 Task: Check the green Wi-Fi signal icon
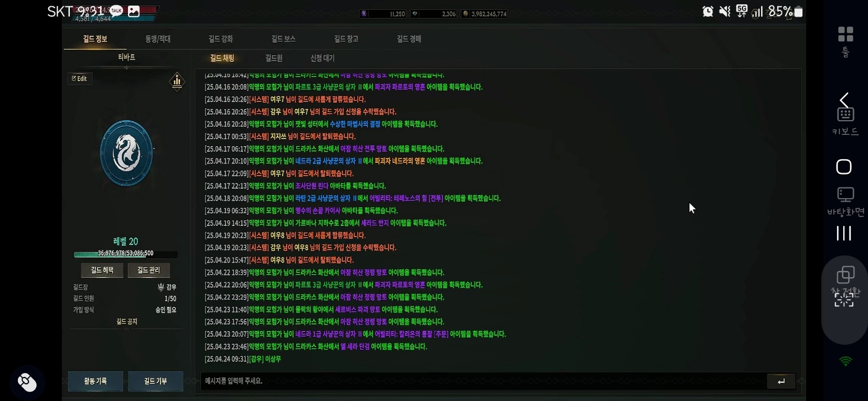[x=845, y=361]
